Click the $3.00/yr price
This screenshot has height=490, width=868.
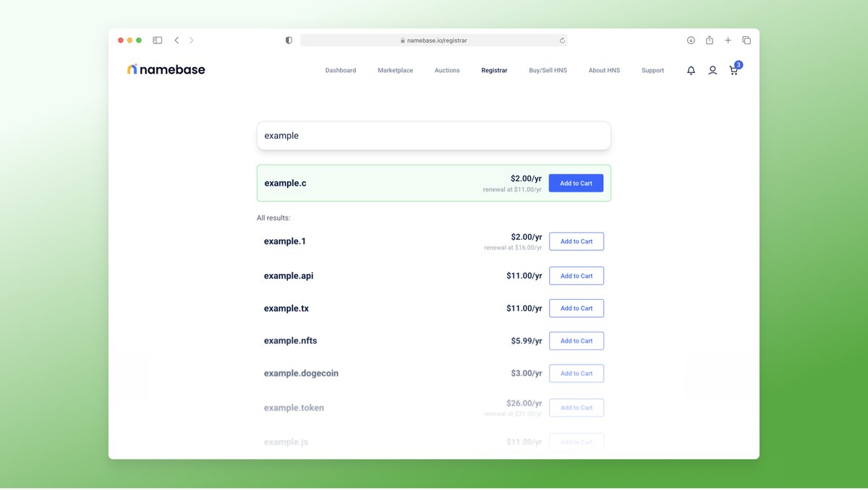526,374
